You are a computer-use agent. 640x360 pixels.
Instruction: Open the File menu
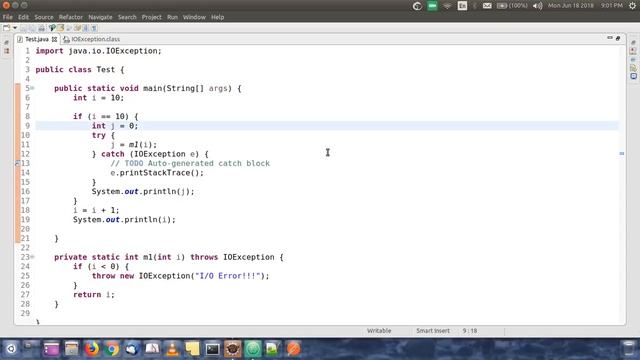coord(7,17)
